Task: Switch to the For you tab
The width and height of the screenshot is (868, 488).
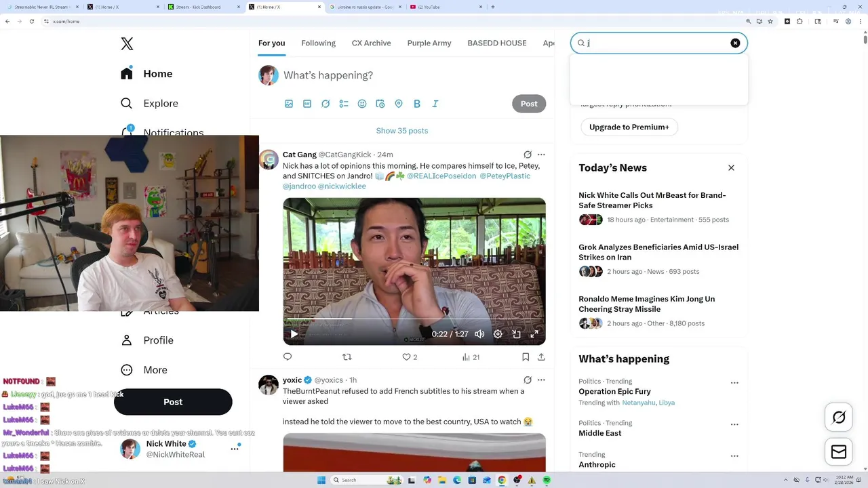Action: point(271,43)
